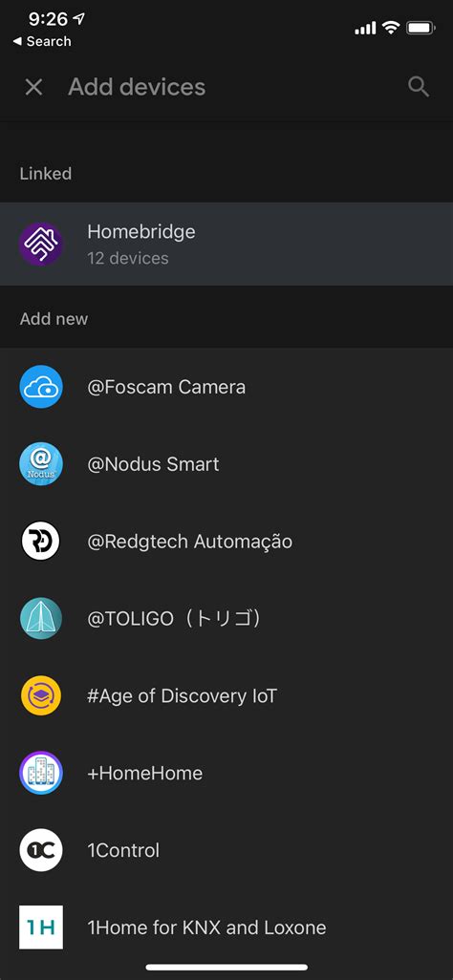Screen dimensions: 453x980
Task: Tap the TOLIGO teal icon
Action: pos(41,618)
